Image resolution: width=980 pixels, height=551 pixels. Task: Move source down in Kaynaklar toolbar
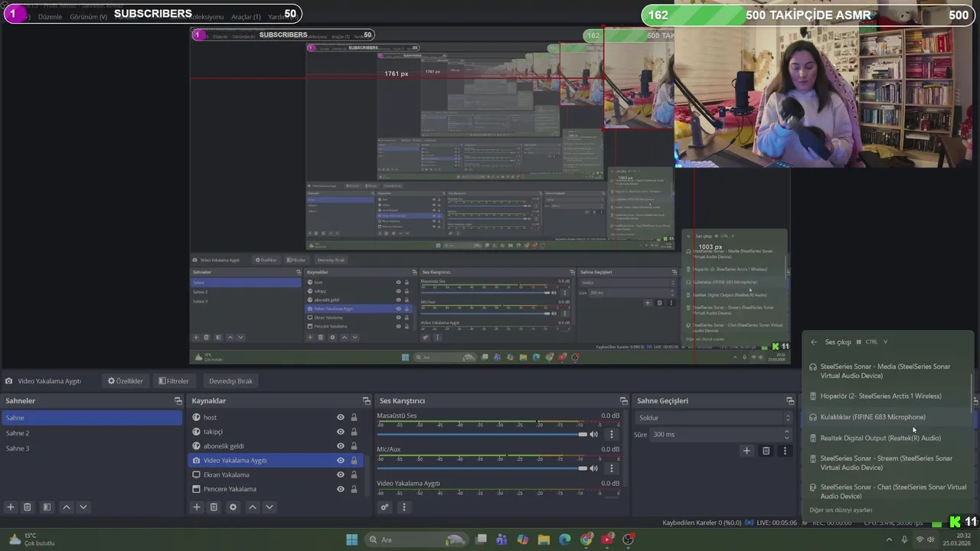(269, 507)
